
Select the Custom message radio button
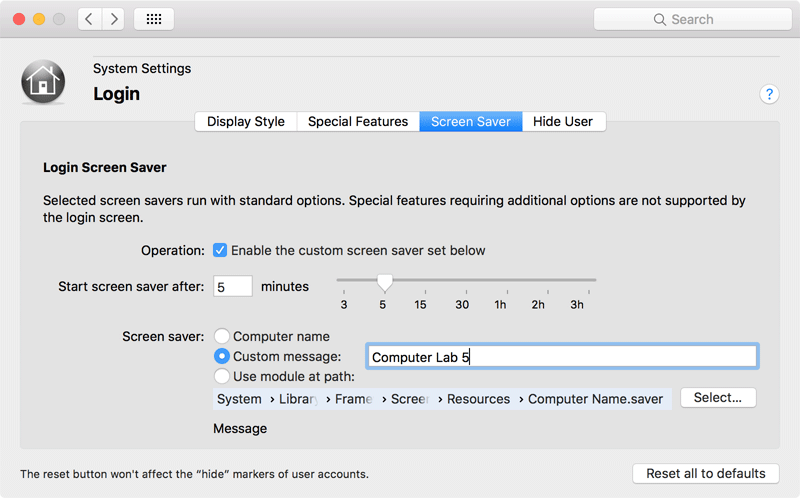click(x=221, y=356)
